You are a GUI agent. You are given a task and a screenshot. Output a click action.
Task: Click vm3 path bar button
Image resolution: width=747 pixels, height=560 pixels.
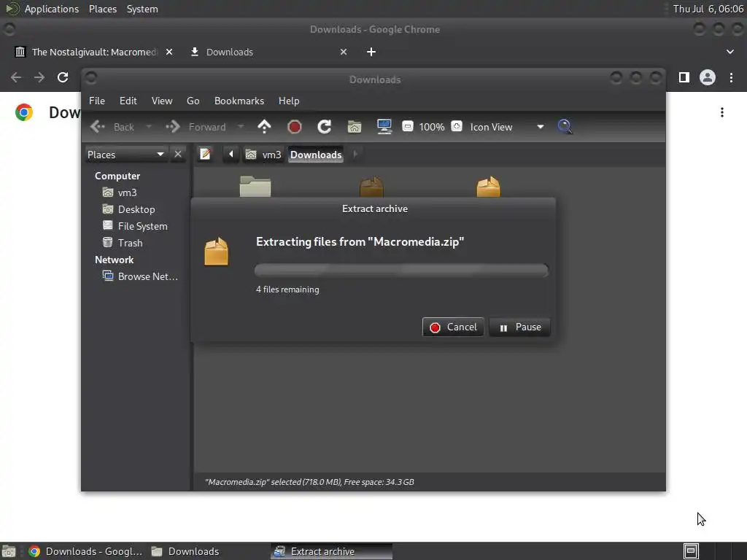pyautogui.click(x=263, y=155)
